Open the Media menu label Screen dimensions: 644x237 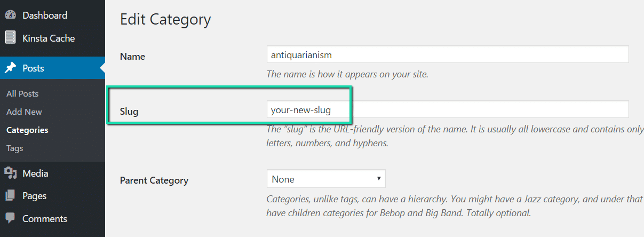[35, 173]
